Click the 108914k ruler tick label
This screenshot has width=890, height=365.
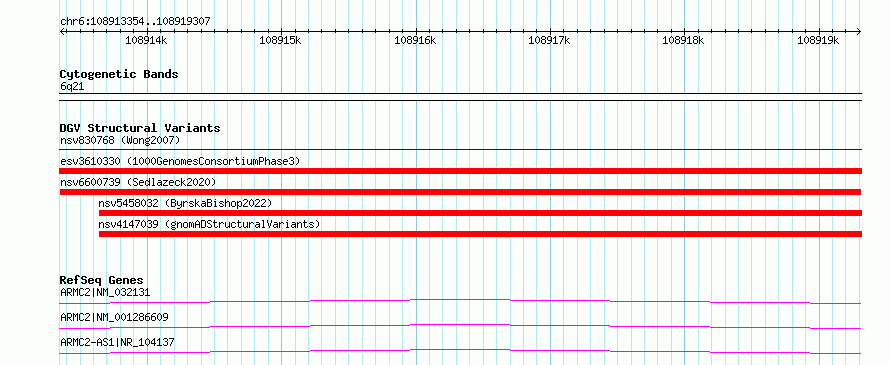coord(146,40)
